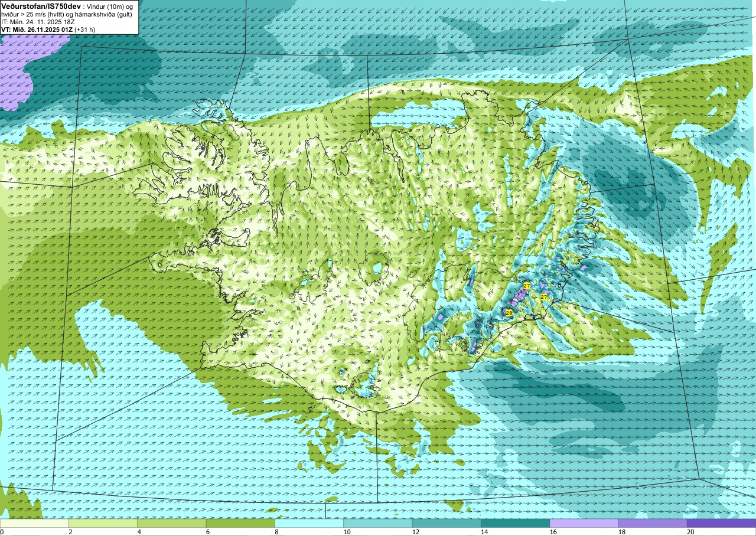Pick the olive green 6–8 m/s legend swatch

coord(240,523)
